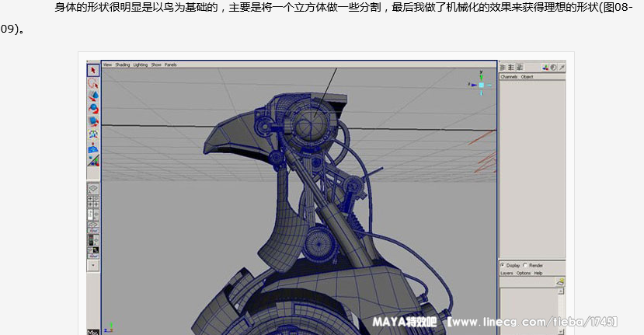The image size is (644, 335).
Task: Click the Lighting menu label
Action: [x=140, y=65]
